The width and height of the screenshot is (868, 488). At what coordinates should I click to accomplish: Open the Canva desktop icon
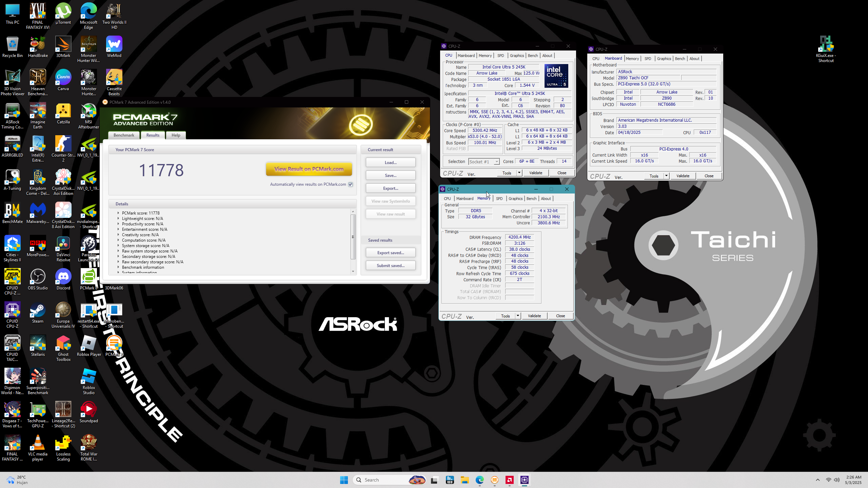point(63,80)
